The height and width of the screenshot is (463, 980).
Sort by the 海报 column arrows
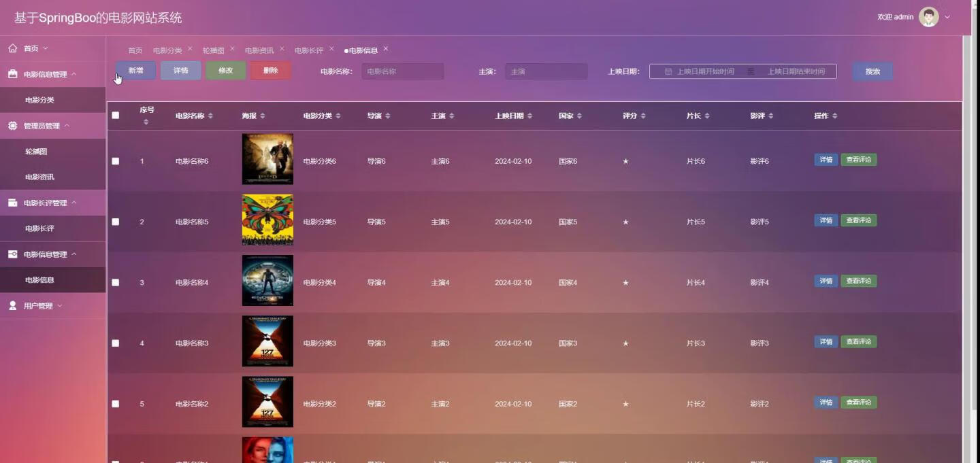pos(263,116)
